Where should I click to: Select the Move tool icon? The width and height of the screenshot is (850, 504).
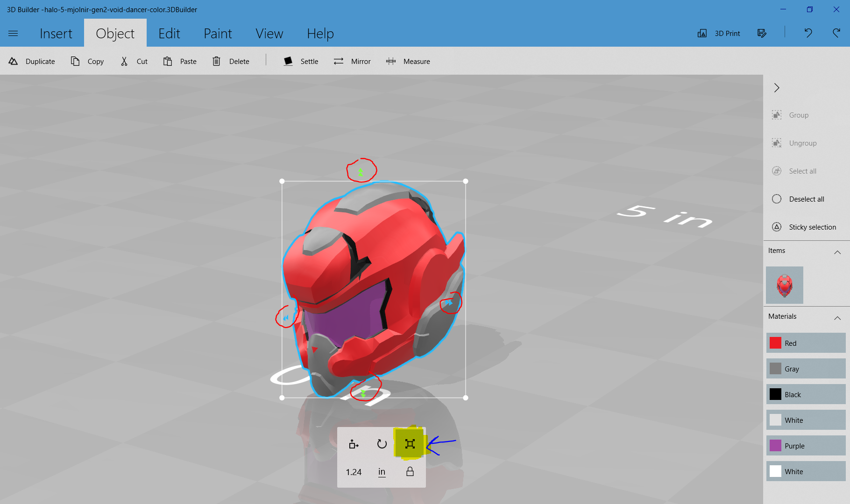[354, 444]
